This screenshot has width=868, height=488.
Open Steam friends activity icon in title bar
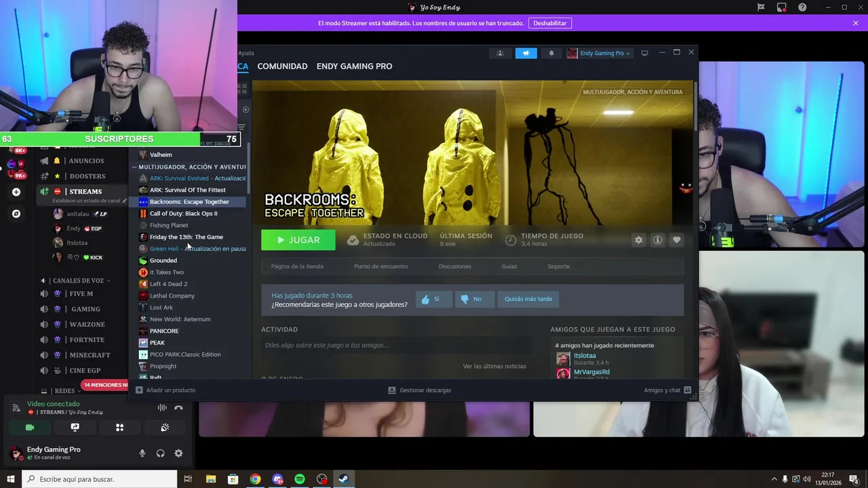click(500, 53)
